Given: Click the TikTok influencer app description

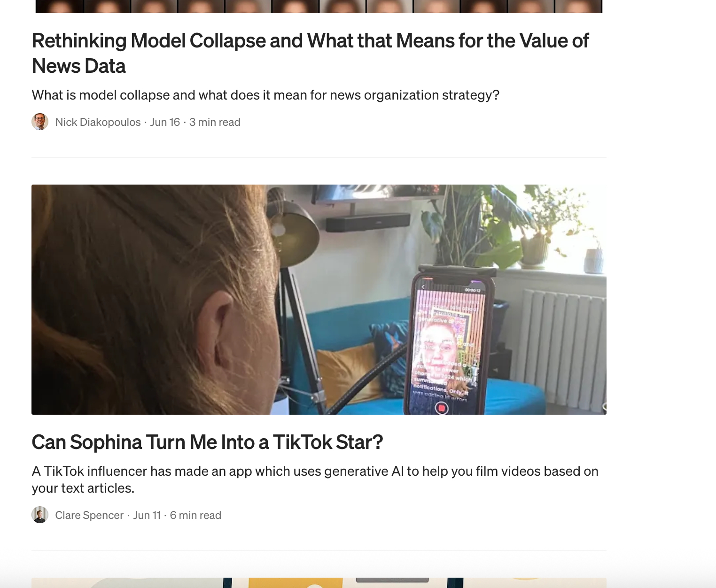Looking at the screenshot, I should click(315, 480).
